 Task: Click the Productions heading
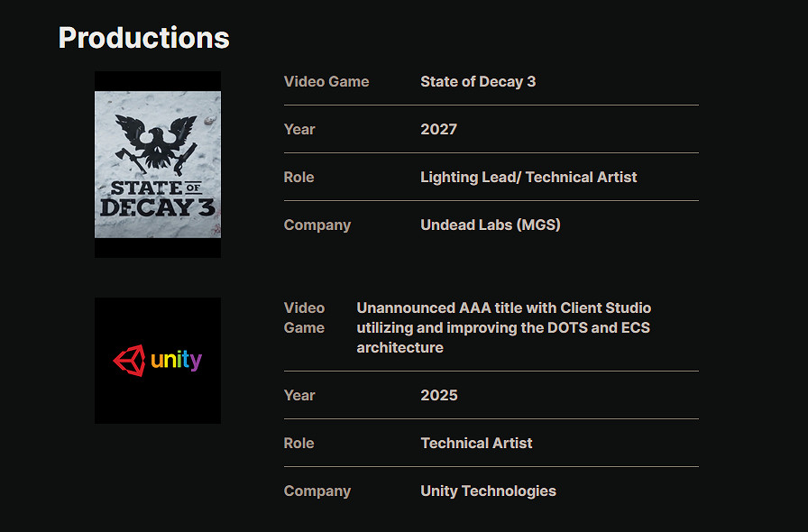143,38
